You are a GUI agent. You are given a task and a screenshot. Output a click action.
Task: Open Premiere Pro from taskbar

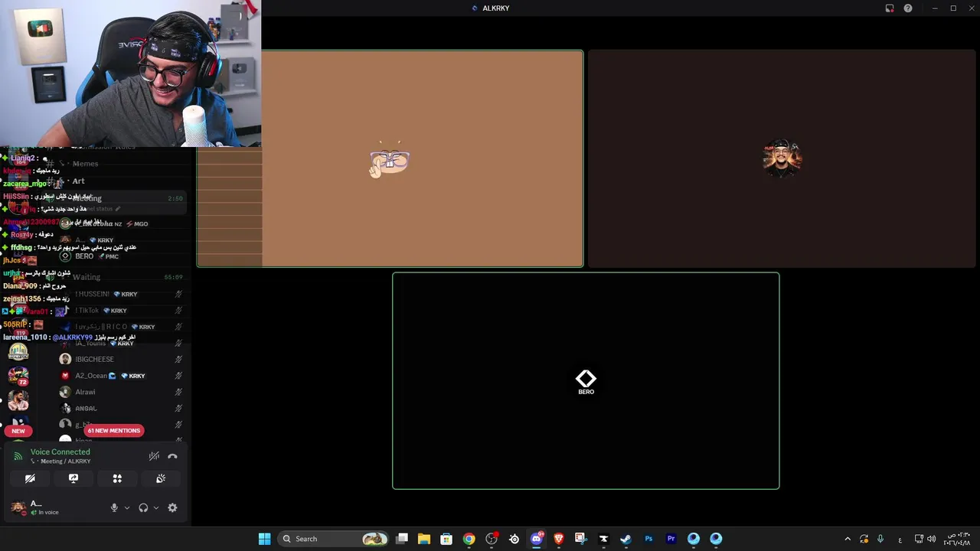[671, 539]
